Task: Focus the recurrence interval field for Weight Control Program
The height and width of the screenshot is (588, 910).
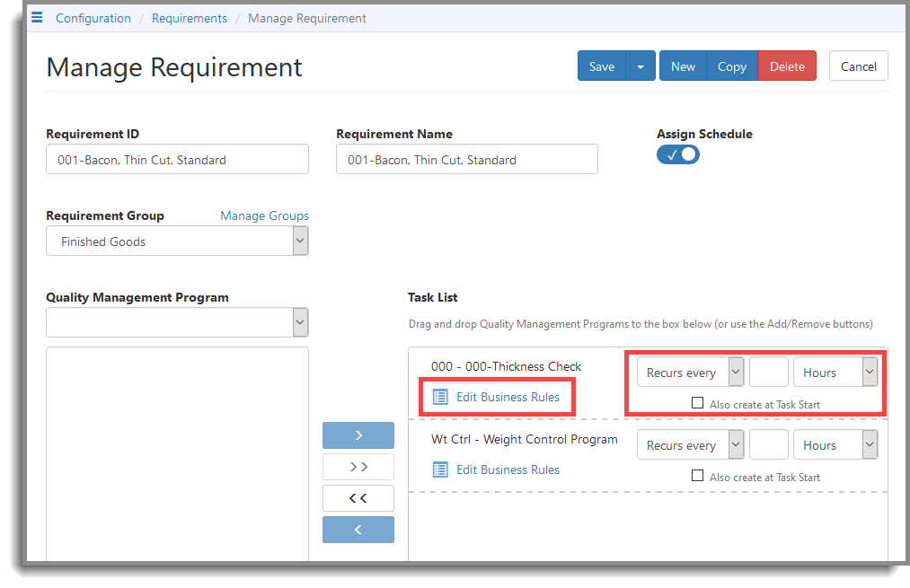Action: [x=768, y=444]
